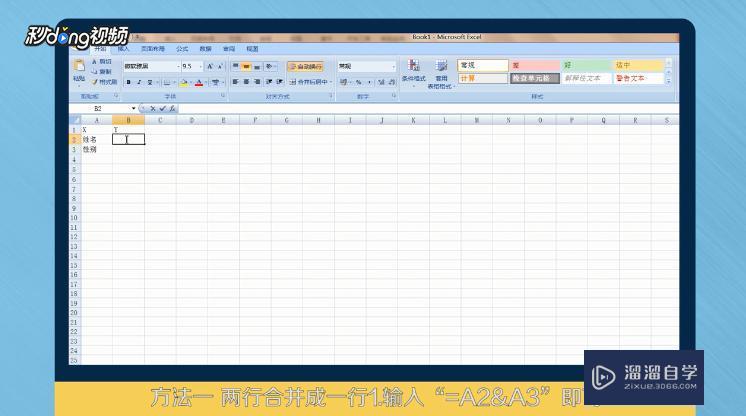Open the View (视图) ribbon tab

click(252, 49)
